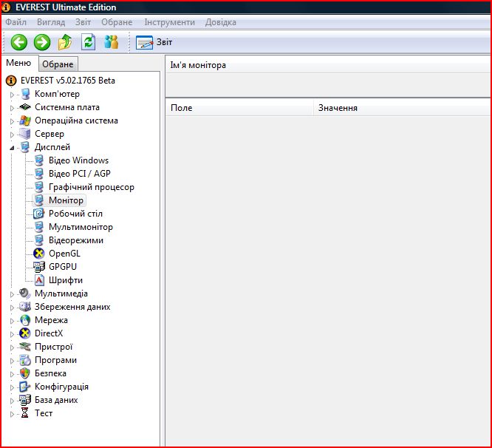Click the Up level arrow icon
Viewport: 492px width, 448px height.
click(x=65, y=42)
